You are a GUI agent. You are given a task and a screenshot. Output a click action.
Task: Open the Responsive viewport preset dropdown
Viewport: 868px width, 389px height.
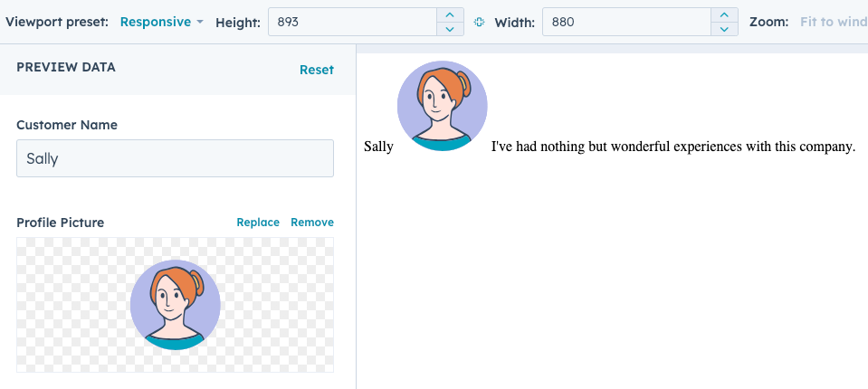pos(156,22)
